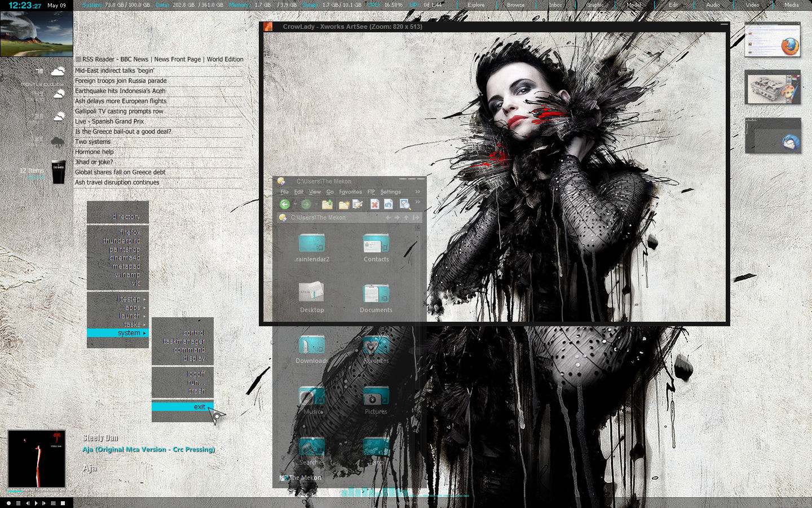The height and width of the screenshot is (508, 812).
Task: Click the equalizer bars icon in player bar
Action: [54, 503]
